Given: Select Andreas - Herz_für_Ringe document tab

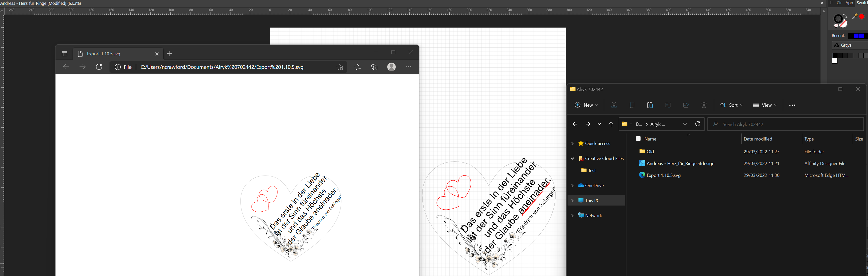Looking at the screenshot, I should pos(41,3).
